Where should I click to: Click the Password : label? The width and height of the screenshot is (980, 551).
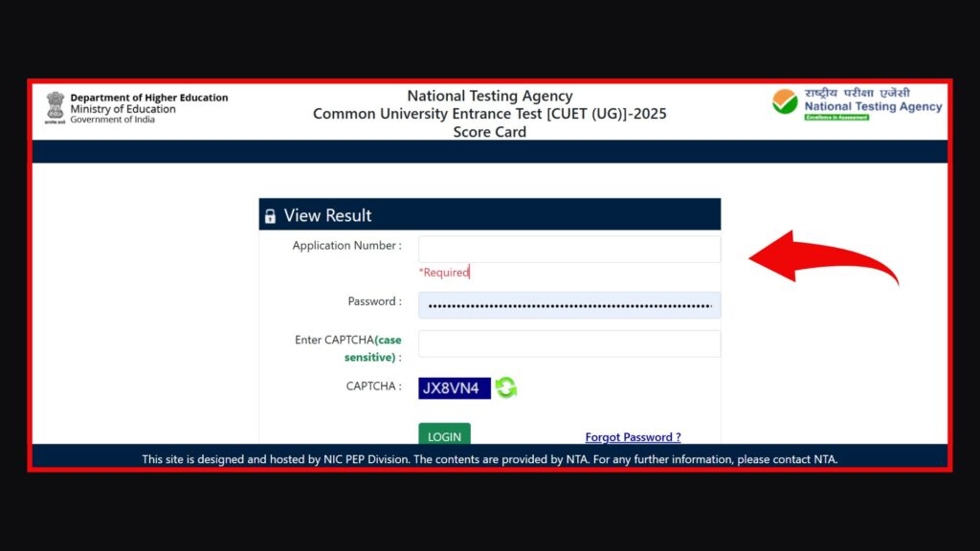pyautogui.click(x=374, y=301)
